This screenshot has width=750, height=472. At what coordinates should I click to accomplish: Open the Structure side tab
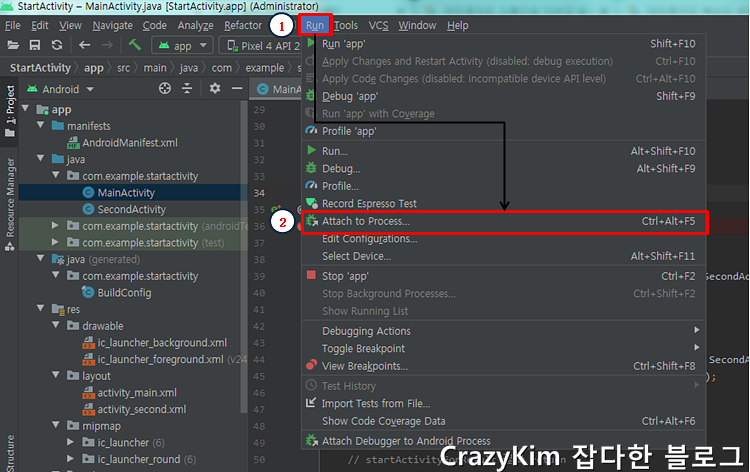point(10,453)
